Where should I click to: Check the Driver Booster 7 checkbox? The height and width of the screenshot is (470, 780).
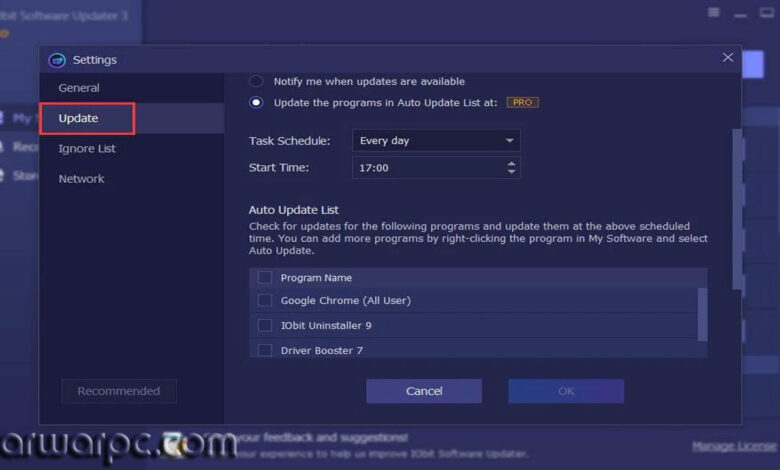pos(265,350)
